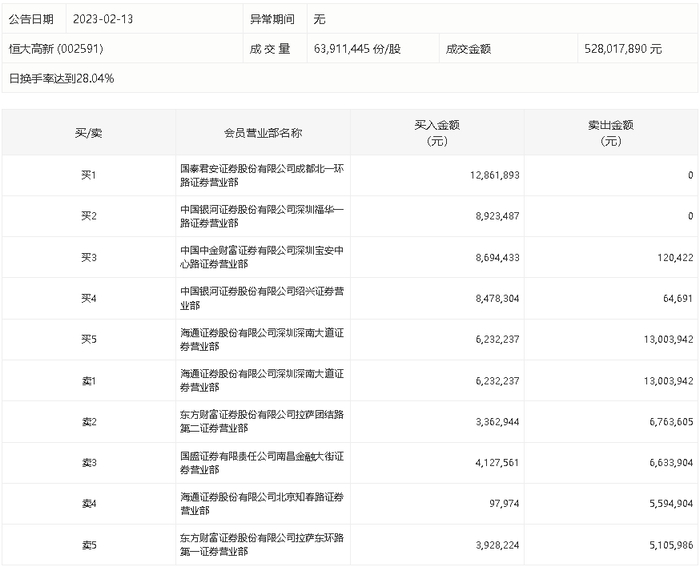Click the 成交量 label
Image resolution: width=700 pixels, height=567 pixels.
coord(270,49)
